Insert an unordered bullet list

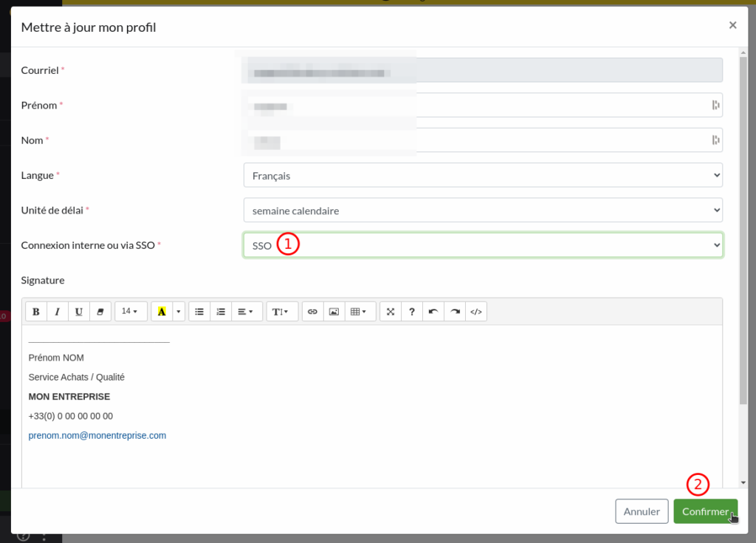[199, 312]
